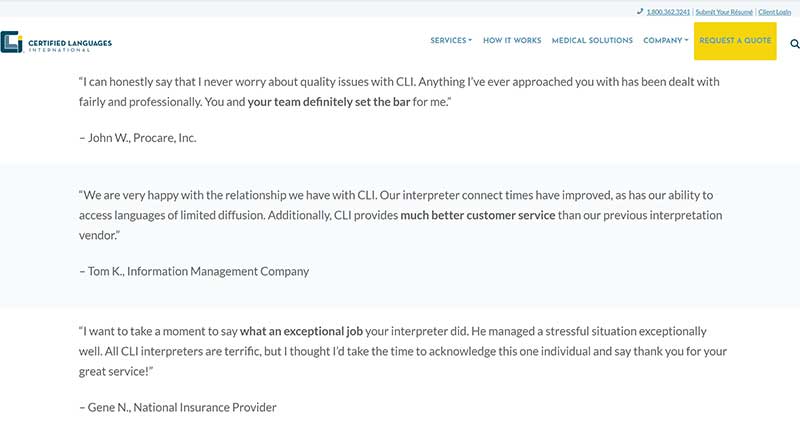Click the Gene N., National Insurance Provider attribution
Screen dimensions: 800x431
[177, 407]
